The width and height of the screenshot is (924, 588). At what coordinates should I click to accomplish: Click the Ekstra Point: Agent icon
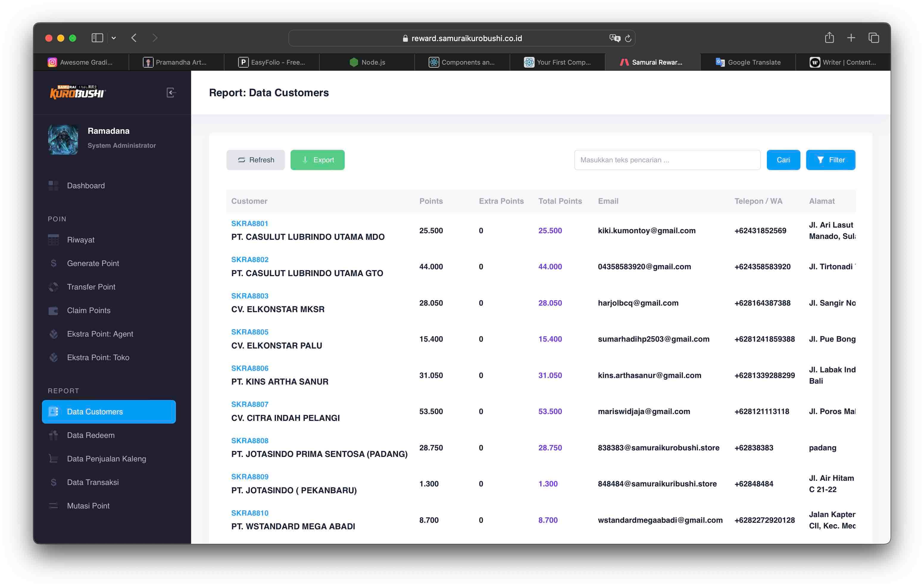point(53,334)
